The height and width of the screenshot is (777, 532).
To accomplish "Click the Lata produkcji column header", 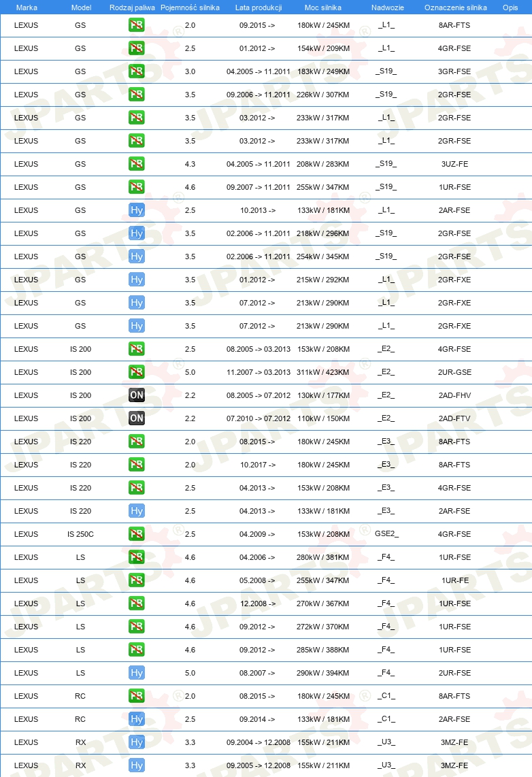I will [259, 7].
